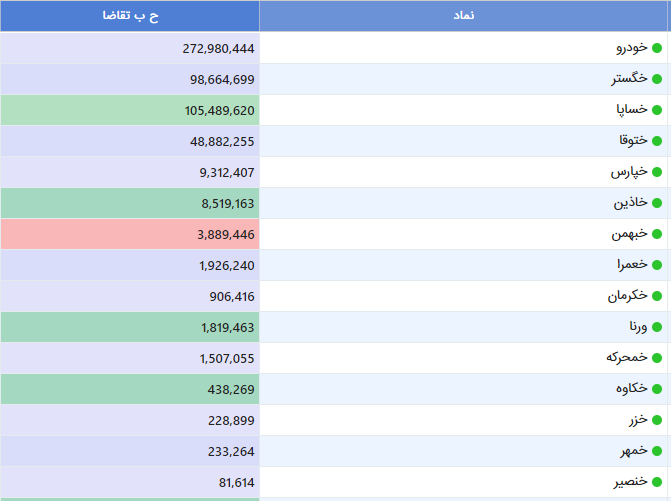This screenshot has height=501, width=671.
Task: Open the خکاوه symbol
Action: pos(632,389)
